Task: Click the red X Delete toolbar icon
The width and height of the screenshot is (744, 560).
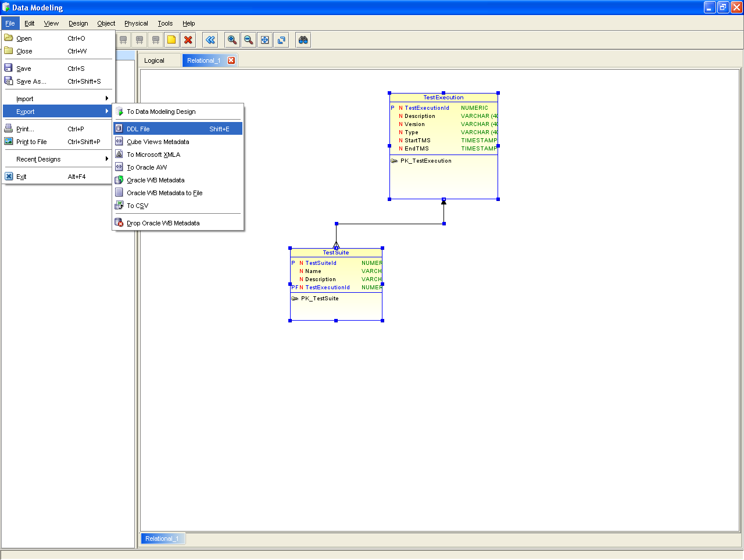Action: coord(188,40)
